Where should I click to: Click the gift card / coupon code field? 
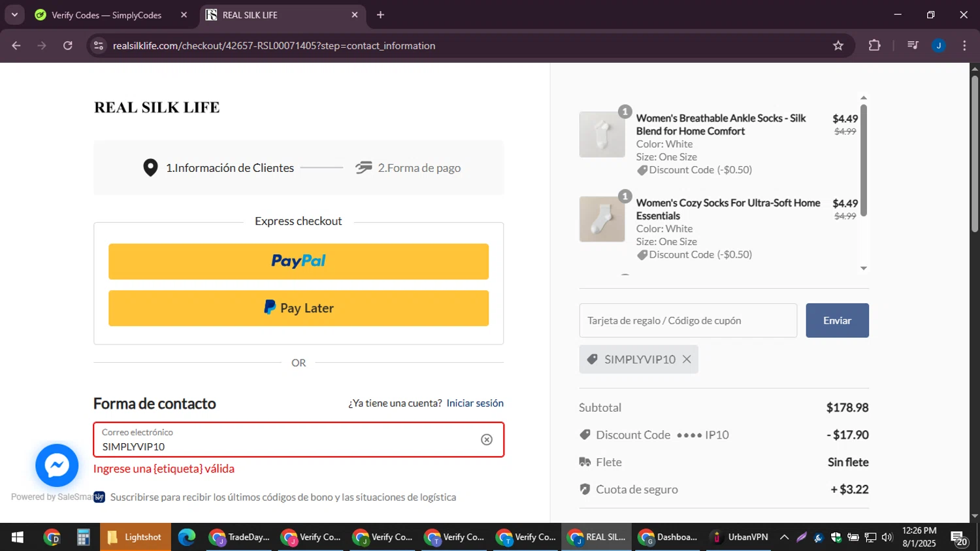(688, 320)
